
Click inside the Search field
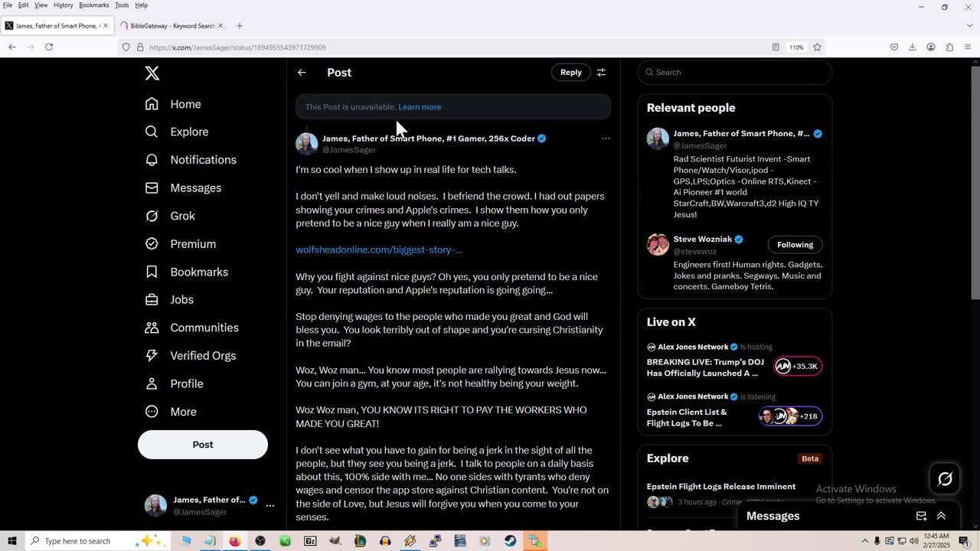(735, 72)
